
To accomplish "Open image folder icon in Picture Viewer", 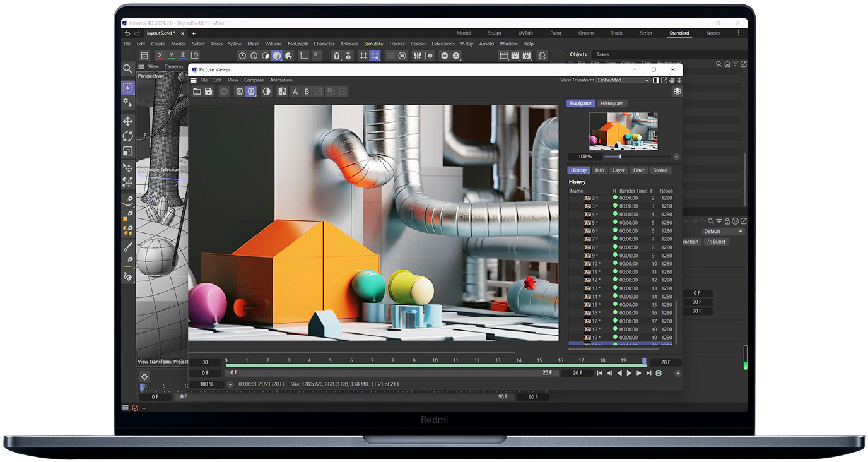I will coord(197,92).
